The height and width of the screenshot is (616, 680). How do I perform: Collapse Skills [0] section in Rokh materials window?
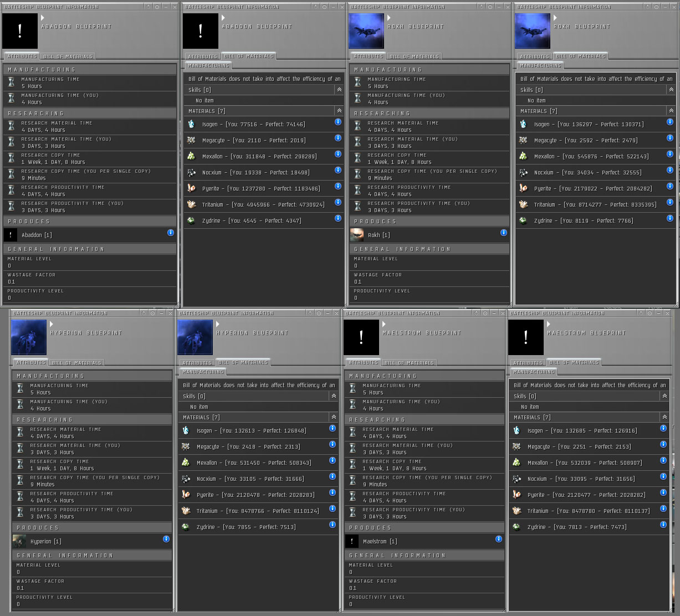(671, 90)
